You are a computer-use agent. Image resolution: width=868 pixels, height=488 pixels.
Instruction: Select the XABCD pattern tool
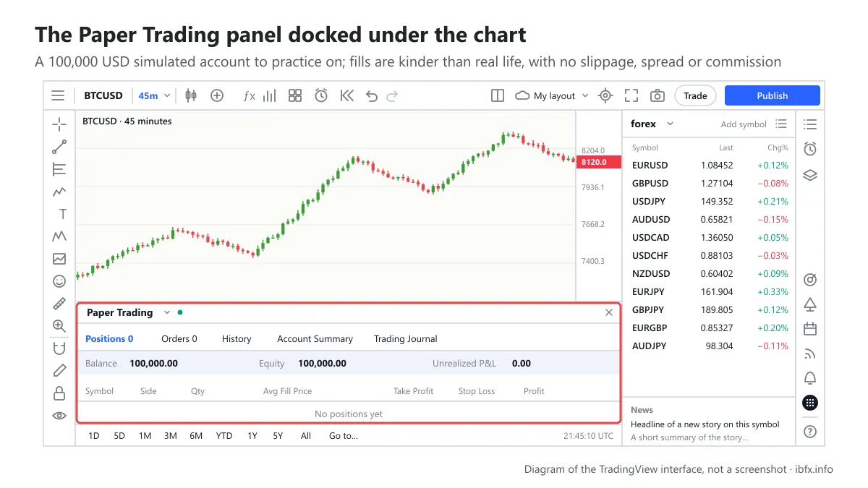[x=59, y=236]
